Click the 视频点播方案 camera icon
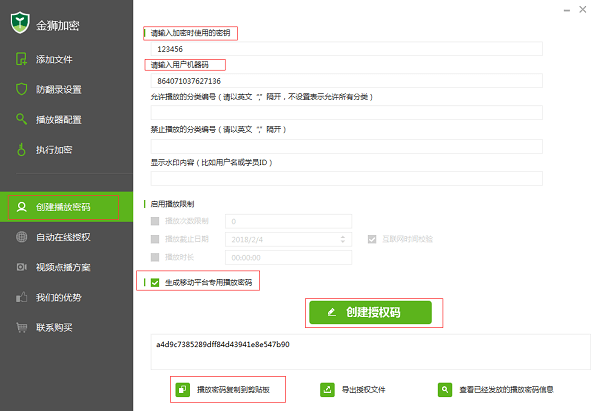The width and height of the screenshot is (600, 411). 21,267
